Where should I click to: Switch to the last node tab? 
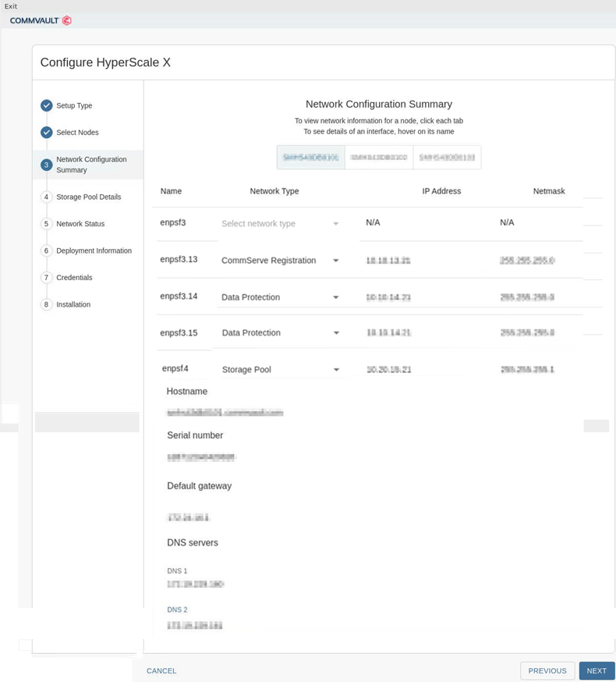pos(447,158)
